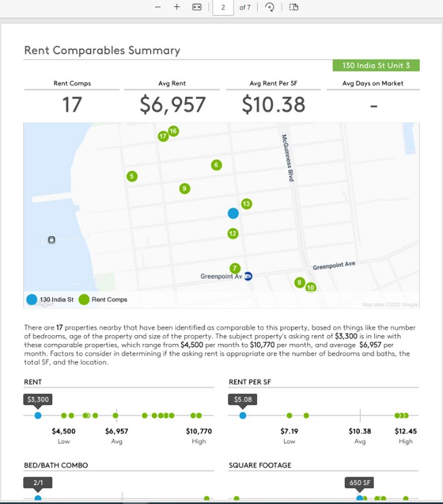Select rent comp marker 5 on map
The height and width of the screenshot is (504, 443).
132,176
